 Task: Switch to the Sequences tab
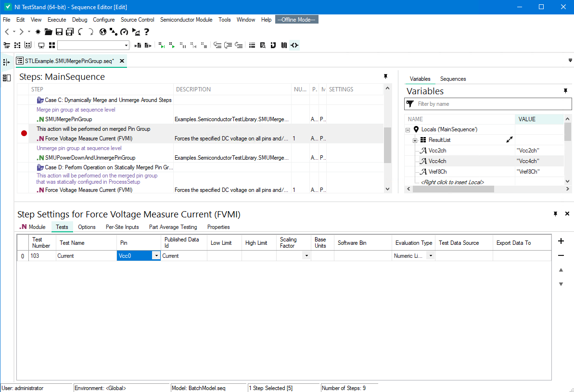pos(453,79)
